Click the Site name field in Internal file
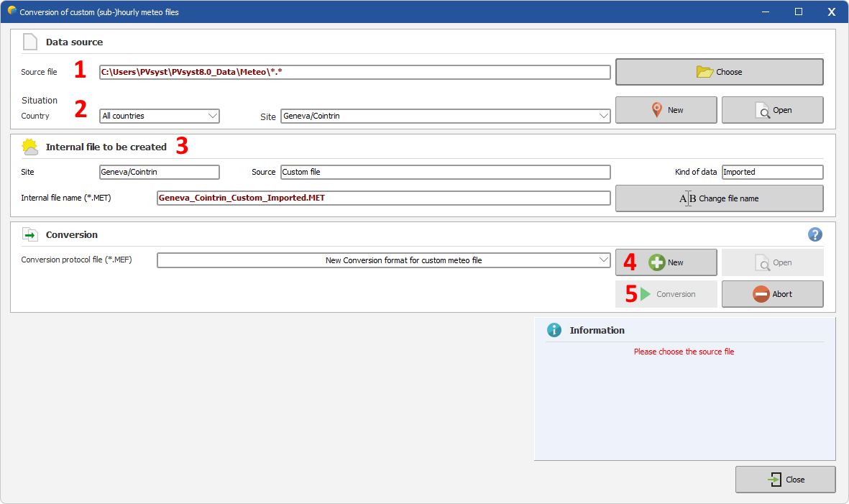The width and height of the screenshot is (849, 504). point(159,172)
